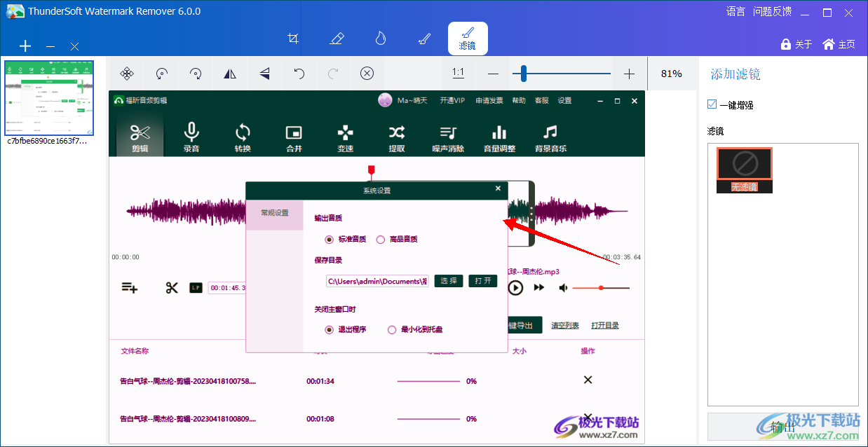The image size is (868, 447).
Task: Flip image horizontally
Action: point(230,74)
